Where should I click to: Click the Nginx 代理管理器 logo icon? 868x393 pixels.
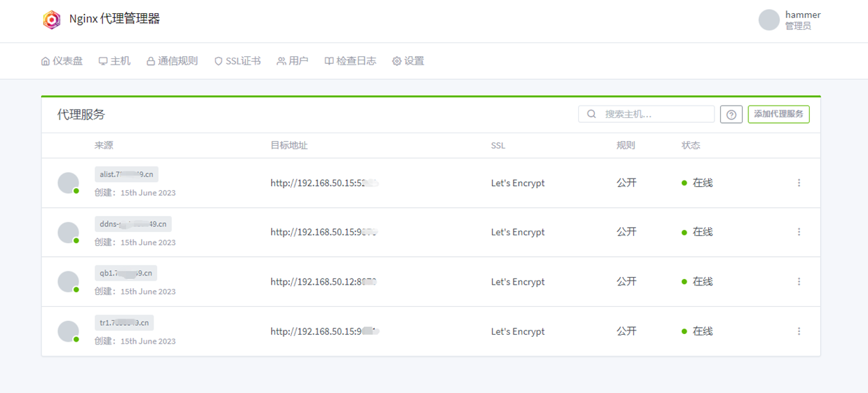click(x=52, y=19)
